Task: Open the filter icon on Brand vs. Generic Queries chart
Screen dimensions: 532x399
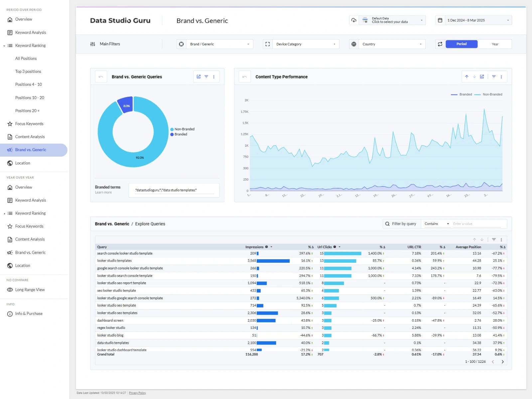Action: [x=206, y=77]
